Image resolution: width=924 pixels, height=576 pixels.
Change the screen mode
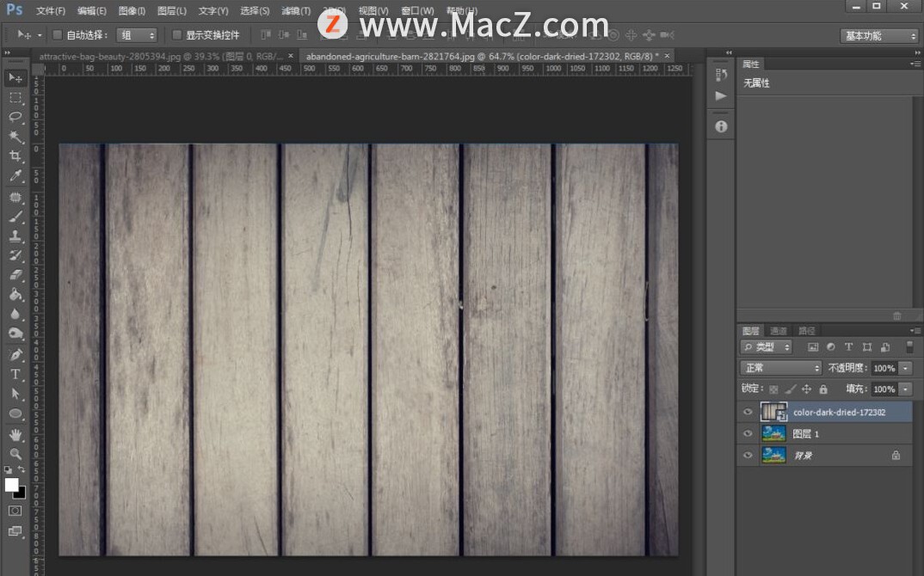(15, 531)
